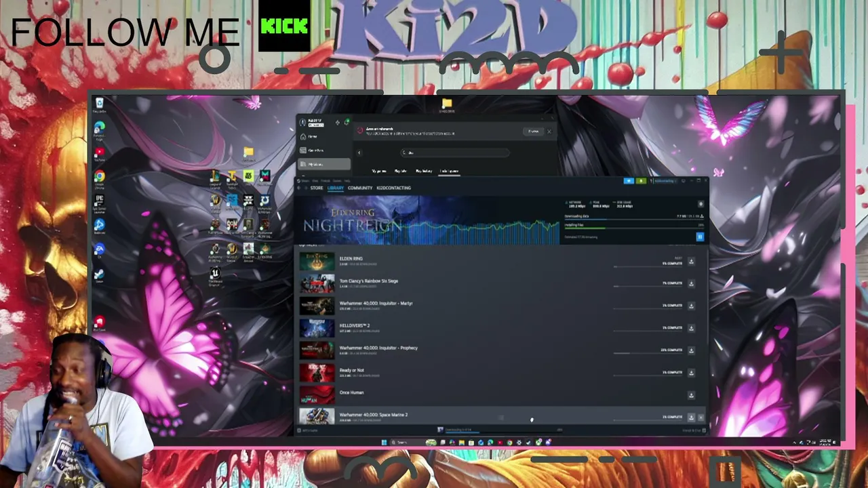Select the Rainbow Six Siege thumbnail

317,284
